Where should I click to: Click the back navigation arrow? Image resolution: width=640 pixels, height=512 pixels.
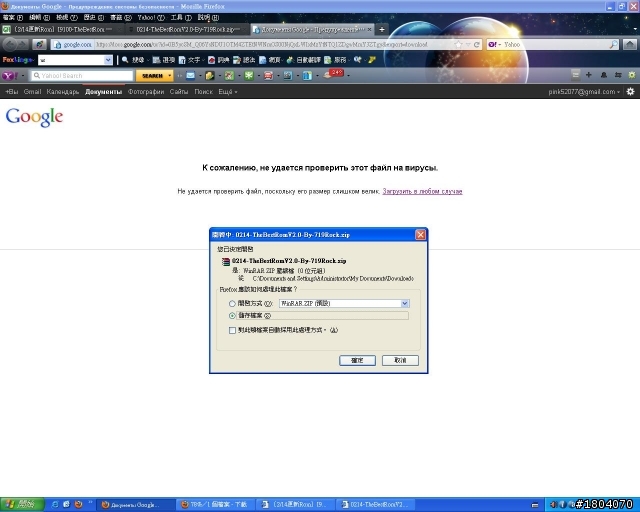[x=10, y=45]
